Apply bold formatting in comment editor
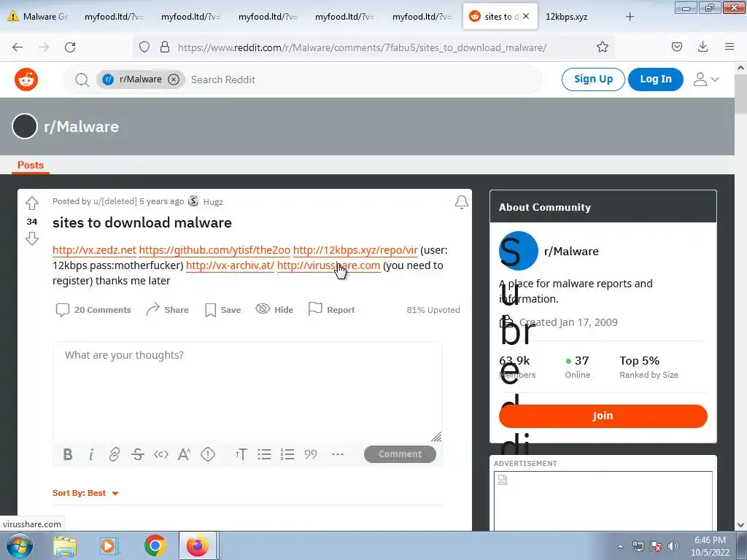Screen dimensions: 747x560 pos(68,454)
